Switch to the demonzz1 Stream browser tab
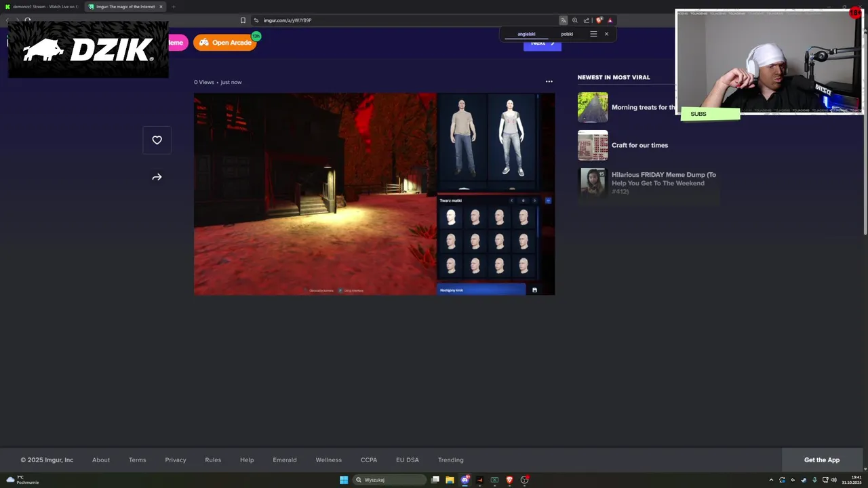This screenshot has height=488, width=868. [41, 7]
